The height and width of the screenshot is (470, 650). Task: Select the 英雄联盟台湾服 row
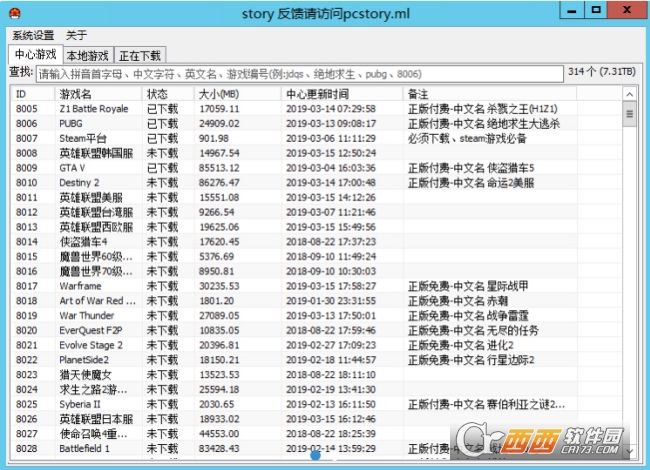coord(316,213)
